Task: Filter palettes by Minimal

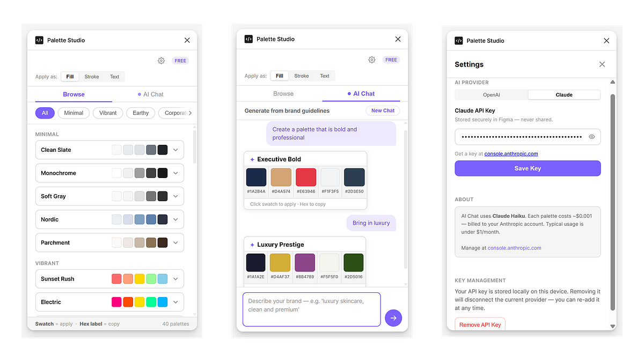Action: (x=74, y=113)
